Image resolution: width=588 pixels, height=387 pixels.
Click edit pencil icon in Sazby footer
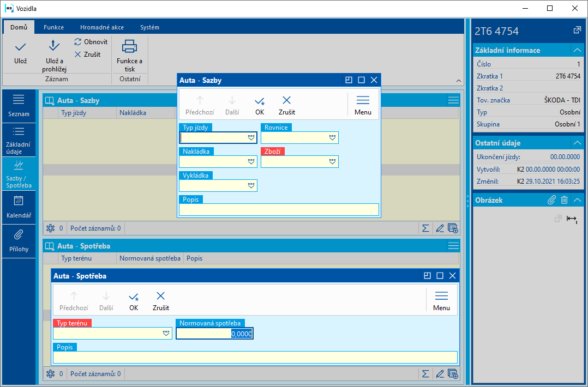coord(440,228)
